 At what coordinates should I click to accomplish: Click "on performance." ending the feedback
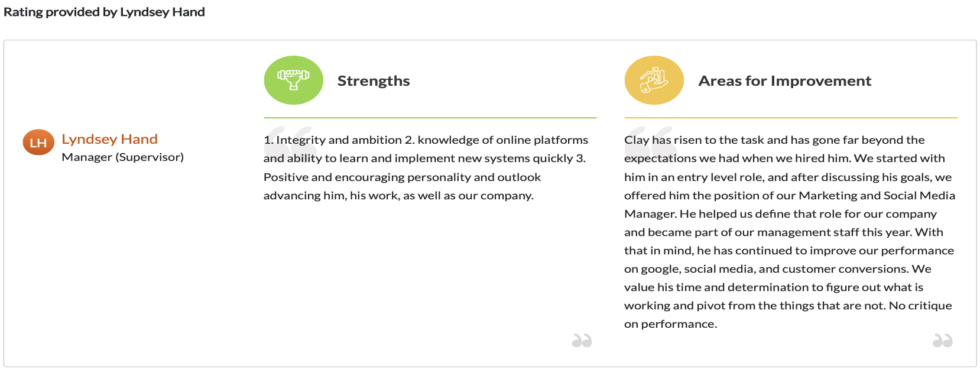[x=670, y=324]
